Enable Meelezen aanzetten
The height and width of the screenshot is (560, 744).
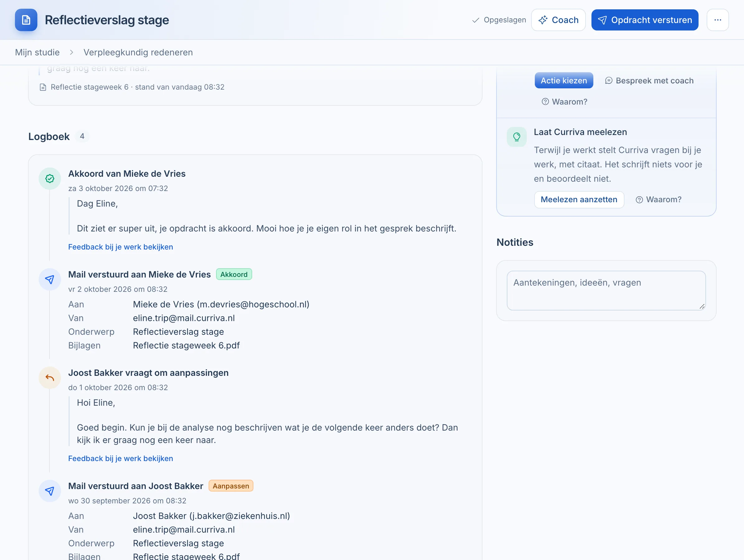(579, 200)
